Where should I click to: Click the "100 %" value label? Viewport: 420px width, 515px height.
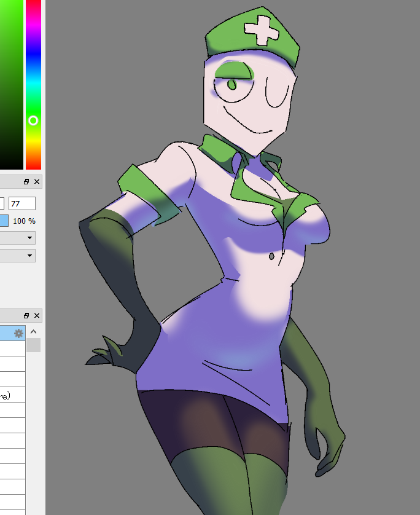(25, 221)
